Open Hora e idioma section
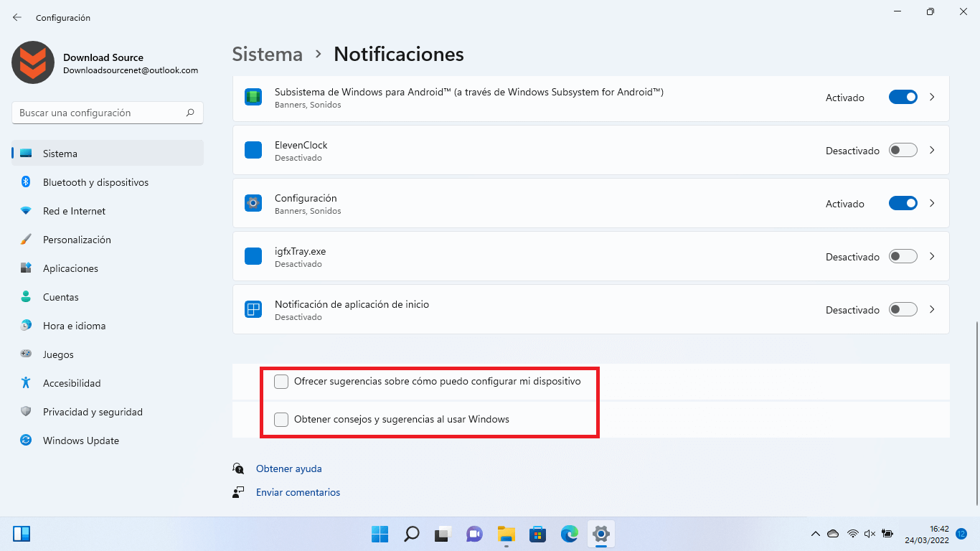Image resolution: width=980 pixels, height=551 pixels. pos(108,326)
